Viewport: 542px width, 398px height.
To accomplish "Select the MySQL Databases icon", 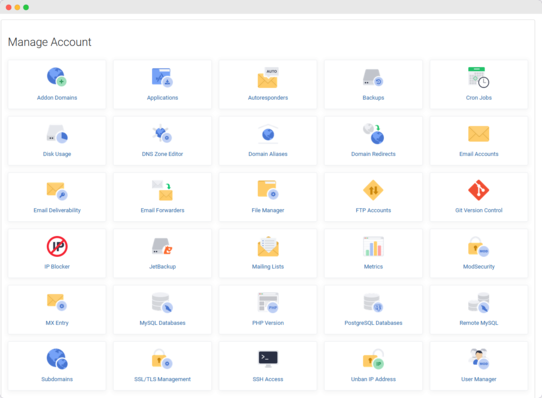I will pyautogui.click(x=162, y=303).
